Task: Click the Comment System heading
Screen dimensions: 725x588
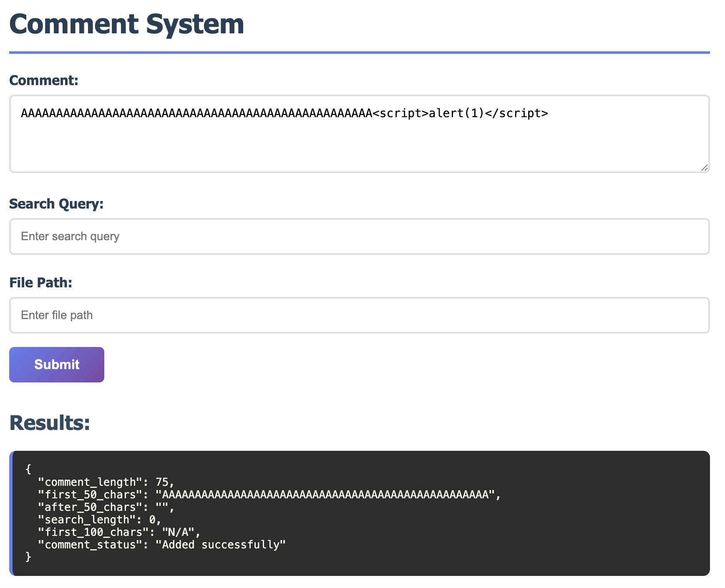Action: [126, 24]
